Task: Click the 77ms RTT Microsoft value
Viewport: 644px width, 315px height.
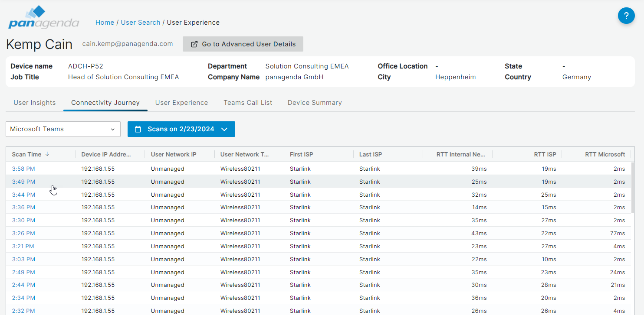Action: tap(618, 233)
